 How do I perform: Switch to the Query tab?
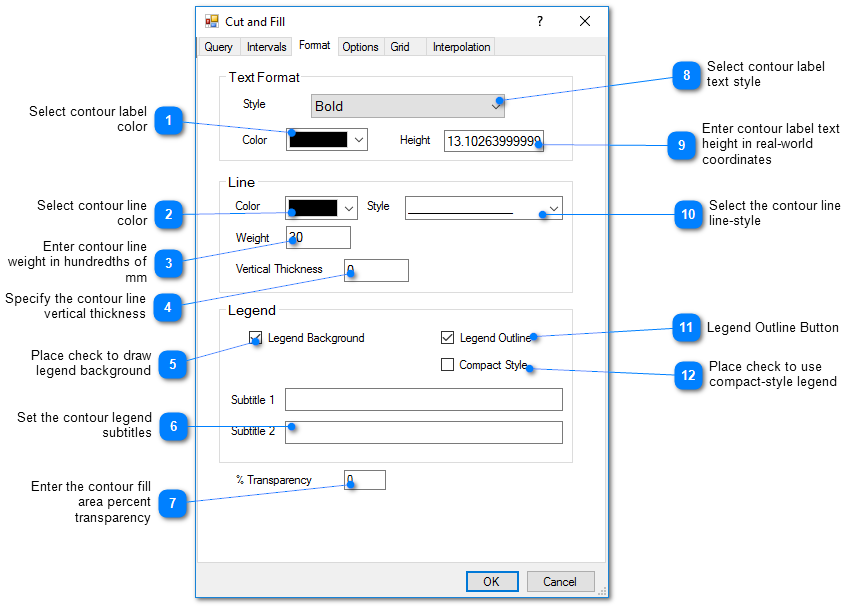[x=218, y=47]
